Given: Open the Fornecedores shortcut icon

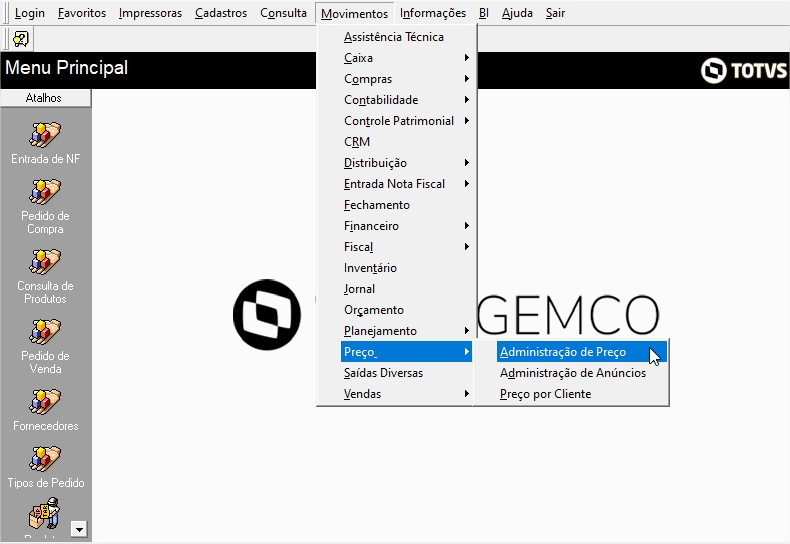Looking at the screenshot, I should point(45,402).
